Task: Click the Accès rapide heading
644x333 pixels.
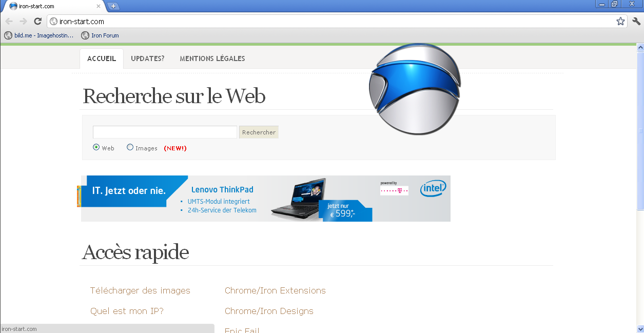Action: [135, 252]
